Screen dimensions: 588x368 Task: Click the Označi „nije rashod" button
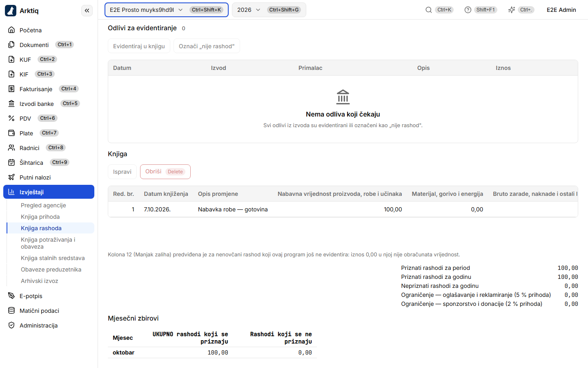click(207, 46)
